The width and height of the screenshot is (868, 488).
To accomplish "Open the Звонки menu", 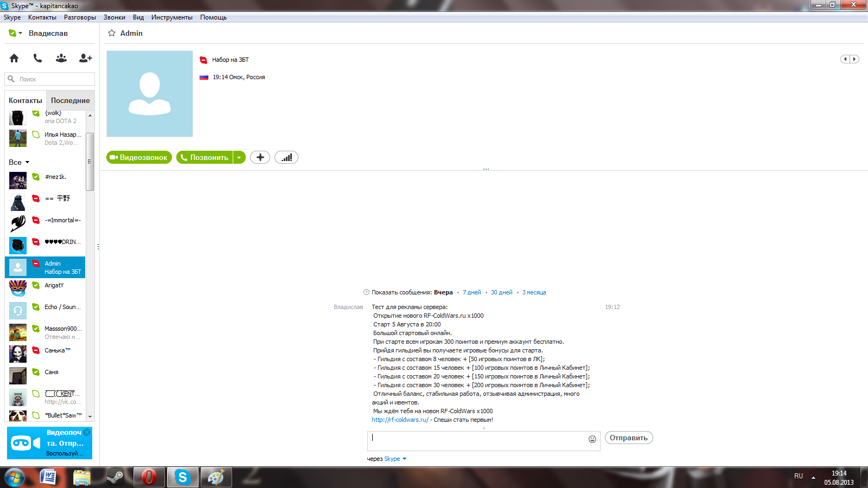I will click(114, 17).
